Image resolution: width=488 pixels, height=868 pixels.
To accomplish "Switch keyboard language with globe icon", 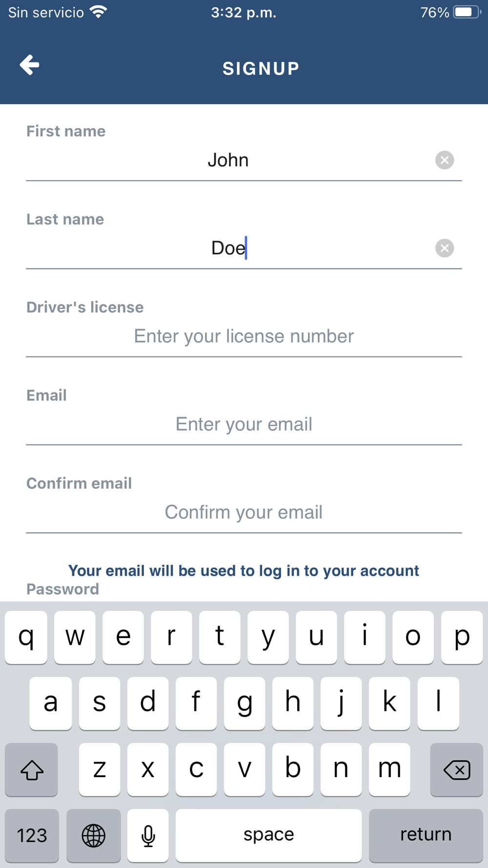I will tap(93, 835).
